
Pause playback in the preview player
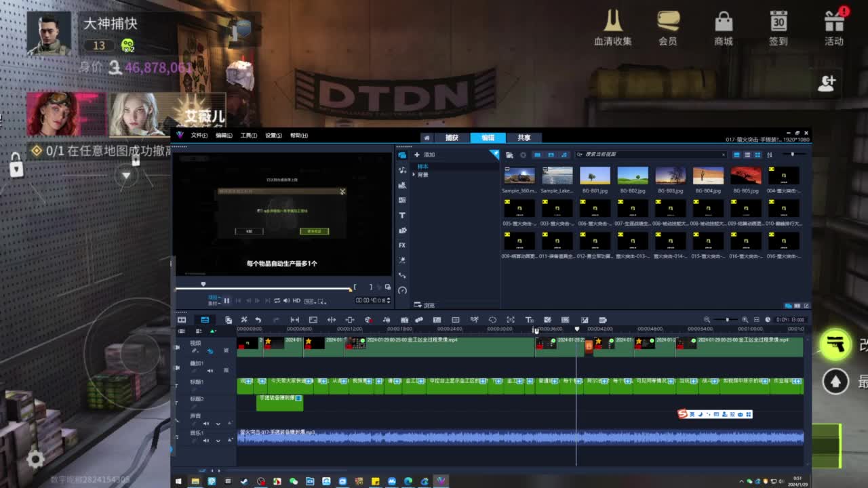coord(226,300)
